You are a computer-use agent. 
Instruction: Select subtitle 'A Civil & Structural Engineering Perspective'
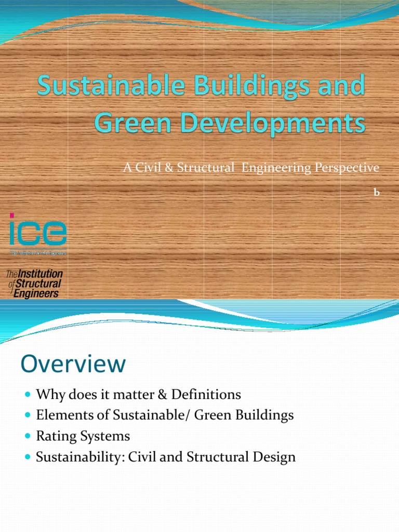coord(251,168)
